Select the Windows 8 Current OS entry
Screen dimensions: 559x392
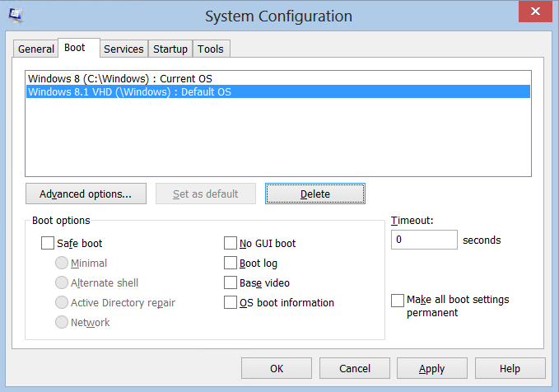pyautogui.click(x=278, y=78)
